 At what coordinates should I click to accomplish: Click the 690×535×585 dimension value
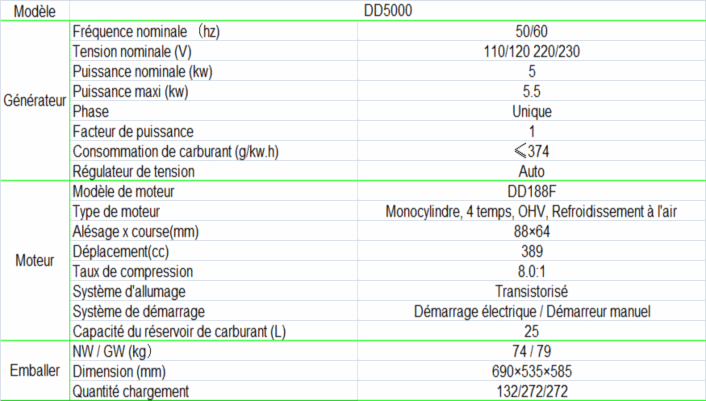click(x=531, y=370)
